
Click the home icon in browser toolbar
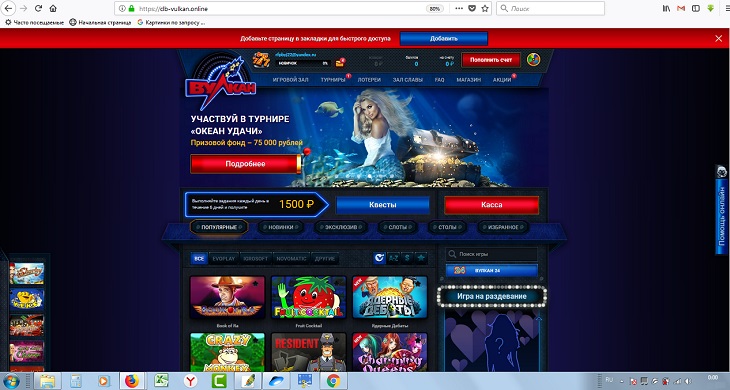click(53, 8)
